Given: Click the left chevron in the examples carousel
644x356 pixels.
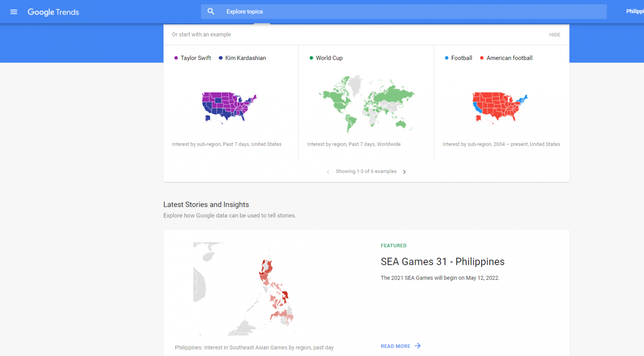Looking at the screenshot, I should (328, 171).
